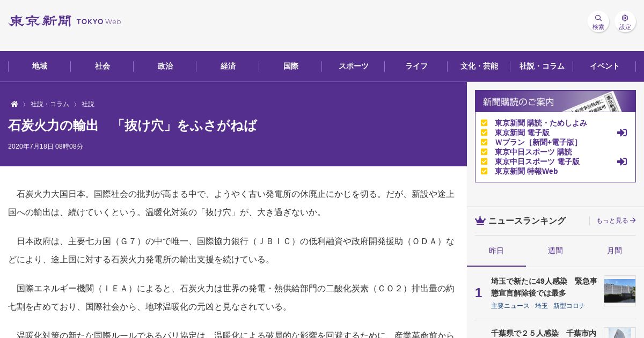The height and width of the screenshot is (338, 644).
Task: Click the 主要ニュース tag link
Action: [510, 306]
